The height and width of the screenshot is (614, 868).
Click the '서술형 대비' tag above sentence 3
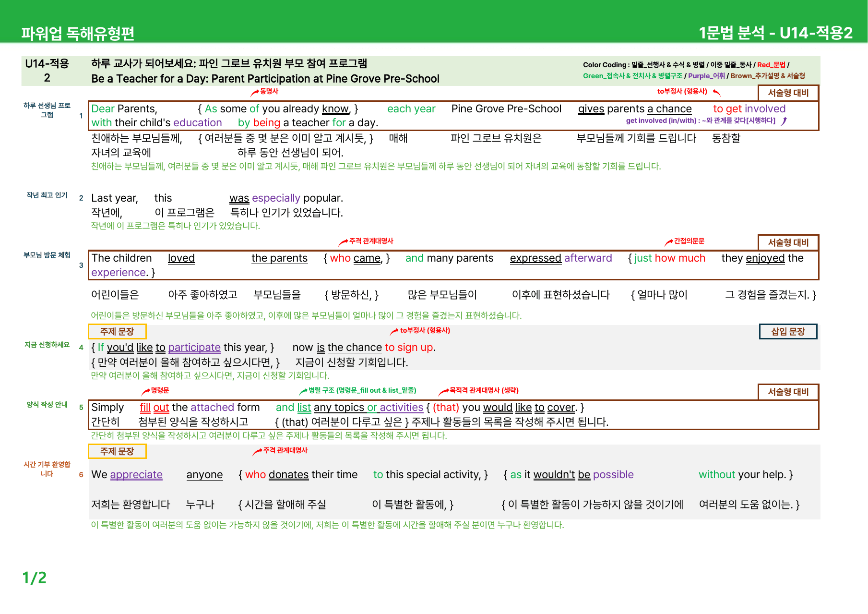[x=788, y=242]
